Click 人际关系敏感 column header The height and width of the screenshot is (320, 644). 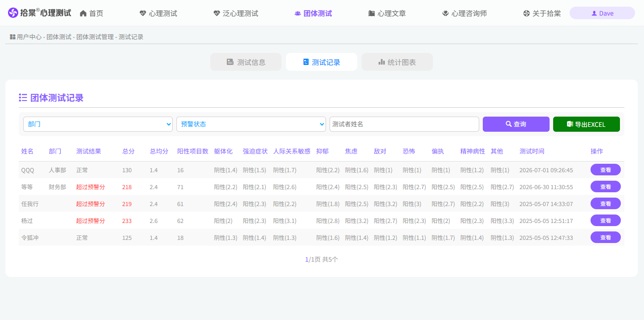[x=292, y=151]
